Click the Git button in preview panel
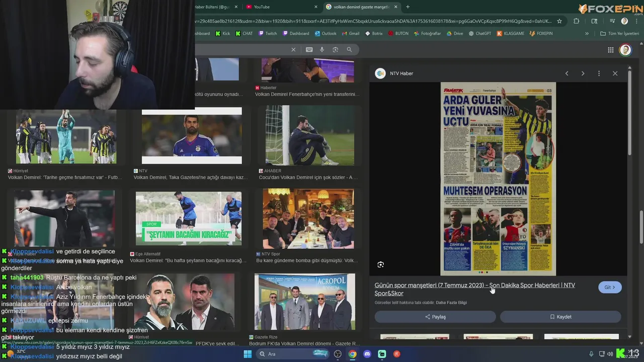 610,287
